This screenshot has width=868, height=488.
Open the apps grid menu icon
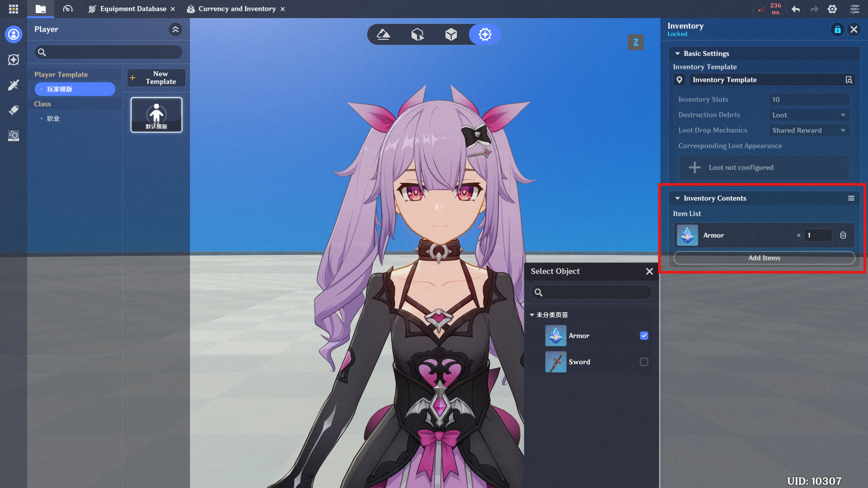pos(14,9)
